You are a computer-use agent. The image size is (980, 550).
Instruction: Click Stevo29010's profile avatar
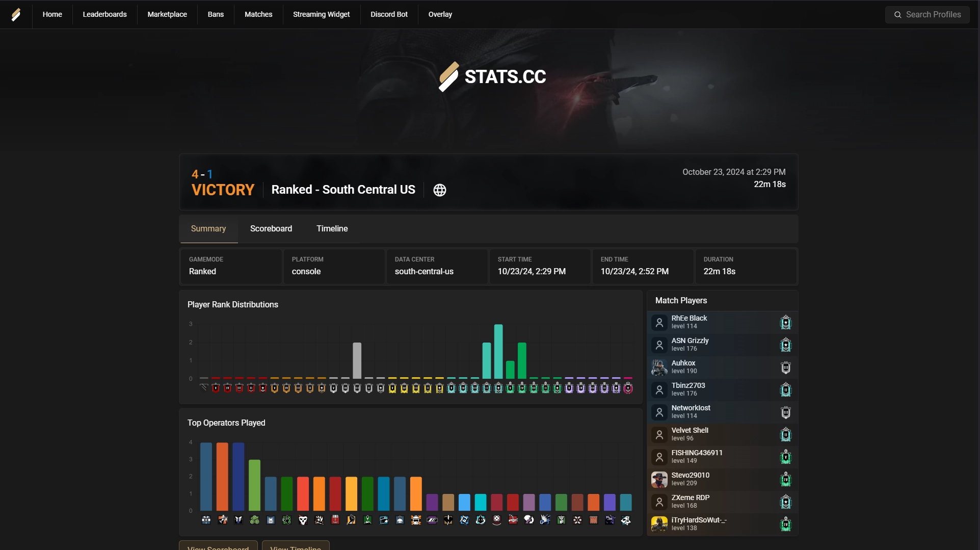click(x=659, y=479)
